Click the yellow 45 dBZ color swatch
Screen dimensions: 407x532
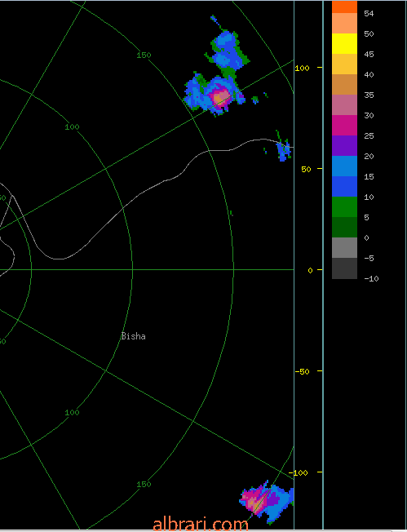[x=344, y=44]
